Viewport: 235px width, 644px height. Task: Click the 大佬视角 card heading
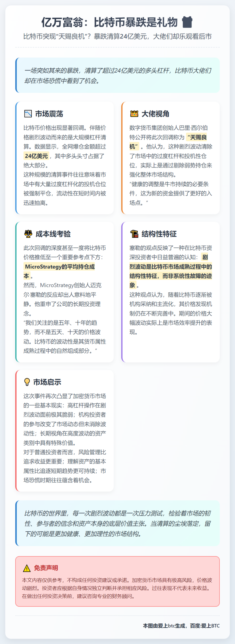155,114
